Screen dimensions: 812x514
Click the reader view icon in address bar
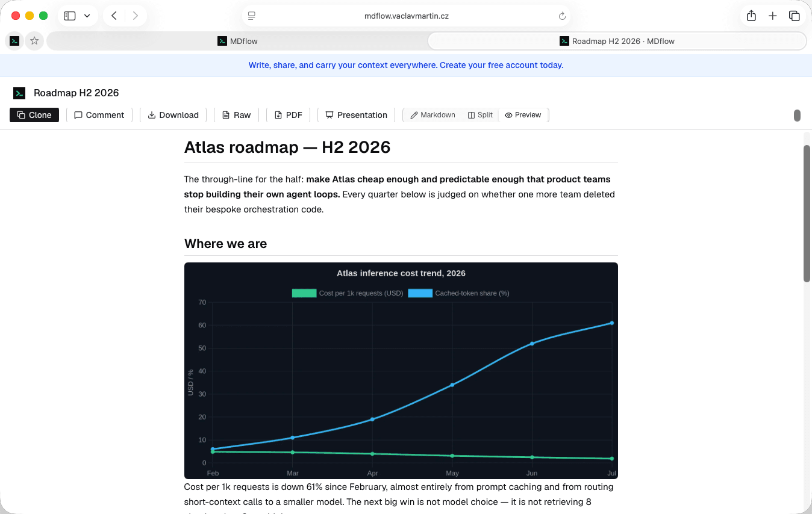click(252, 16)
